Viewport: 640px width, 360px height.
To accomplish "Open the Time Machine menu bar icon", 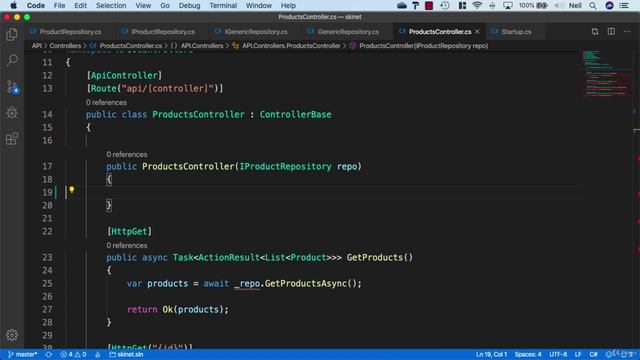I will coord(445,5).
